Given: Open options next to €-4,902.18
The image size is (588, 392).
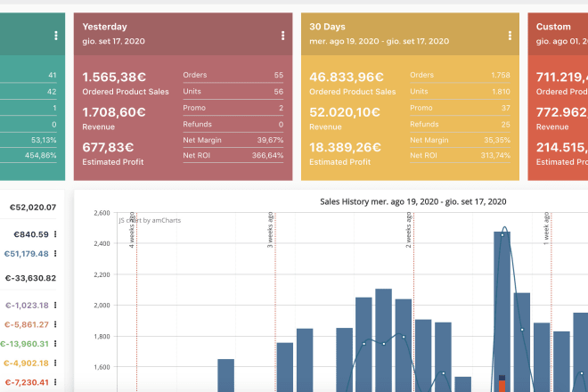Looking at the screenshot, I should 55,363.
